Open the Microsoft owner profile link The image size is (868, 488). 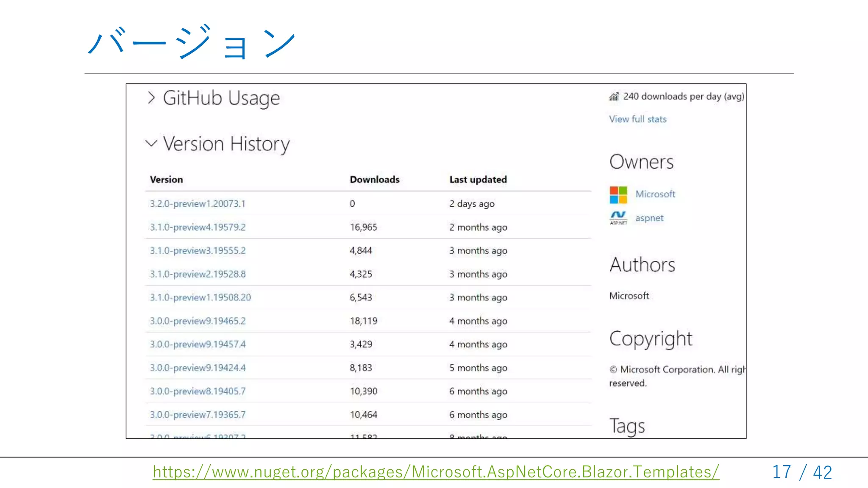[655, 194]
